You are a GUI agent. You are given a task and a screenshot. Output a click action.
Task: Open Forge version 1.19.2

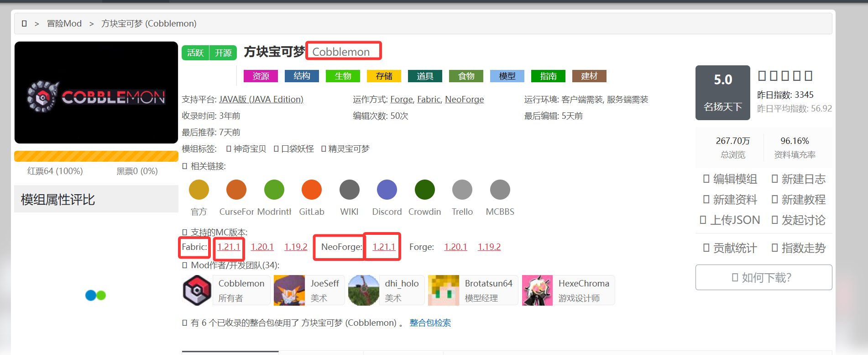489,247
